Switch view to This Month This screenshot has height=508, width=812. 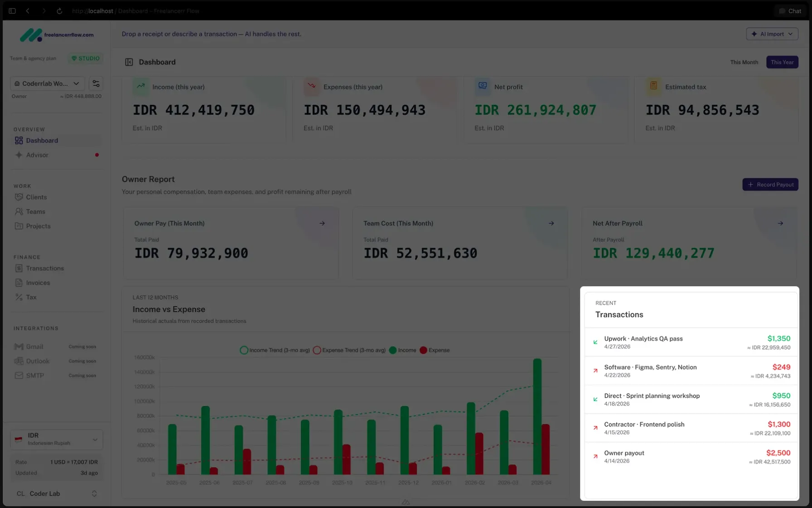tap(744, 62)
